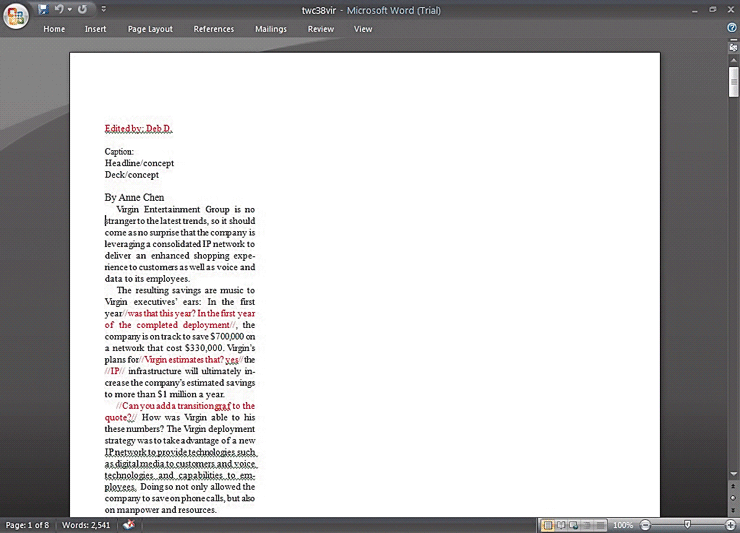Screen dimensions: 740x533
Task: Switch to Outline view
Action: coord(587,525)
